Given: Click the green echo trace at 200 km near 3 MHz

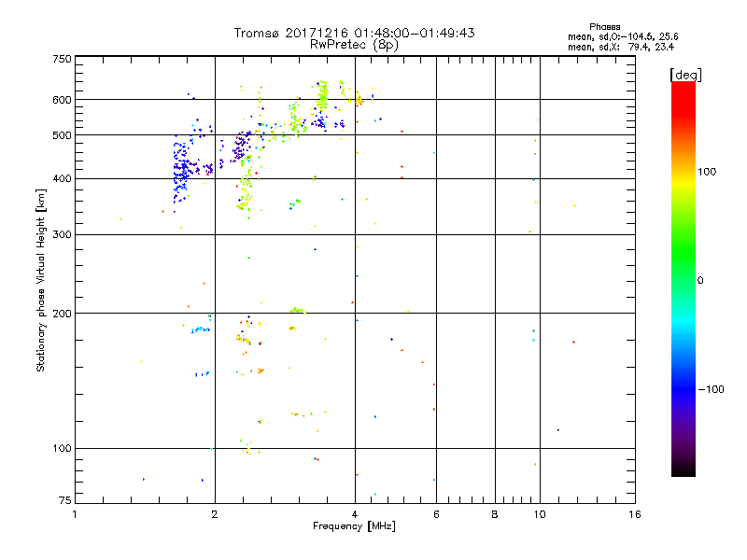Looking at the screenshot, I should (297, 311).
